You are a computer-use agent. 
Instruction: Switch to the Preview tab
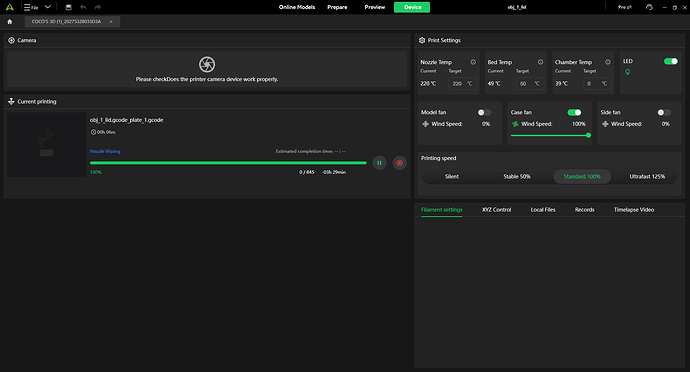pos(374,7)
